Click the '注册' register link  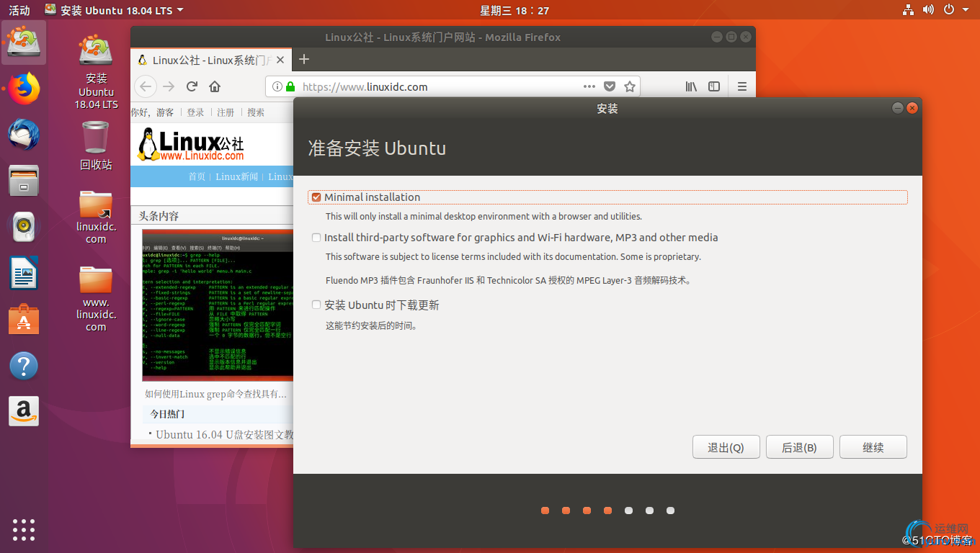[x=226, y=112]
